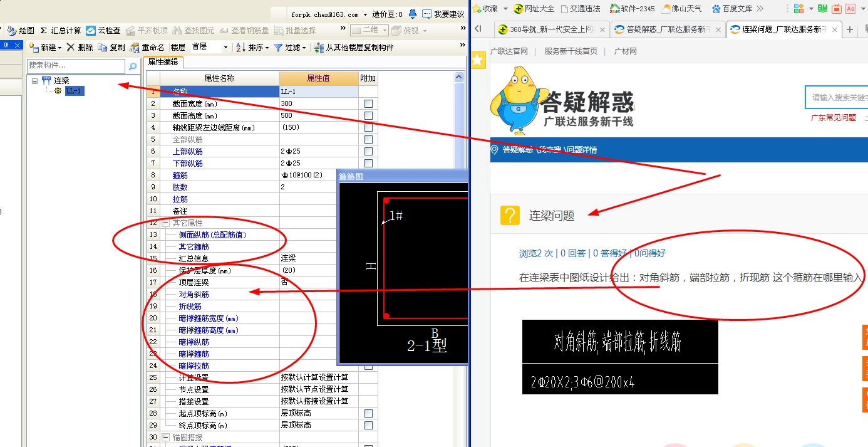Open 过滤 filter menu
Image resolution: width=868 pixels, height=447 pixels.
click(x=289, y=48)
